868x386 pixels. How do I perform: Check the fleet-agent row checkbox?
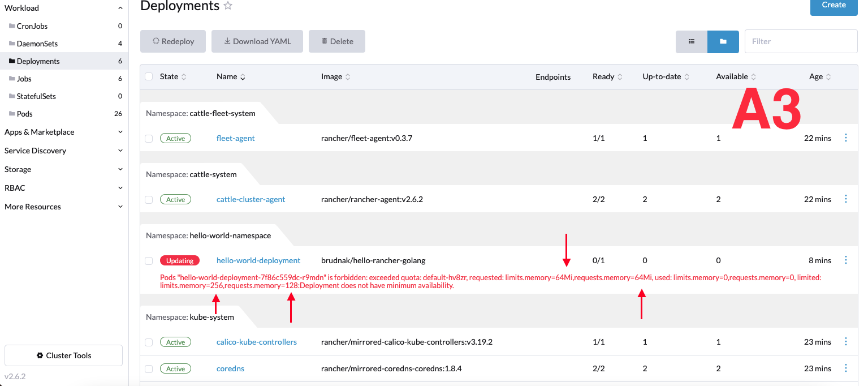(148, 138)
